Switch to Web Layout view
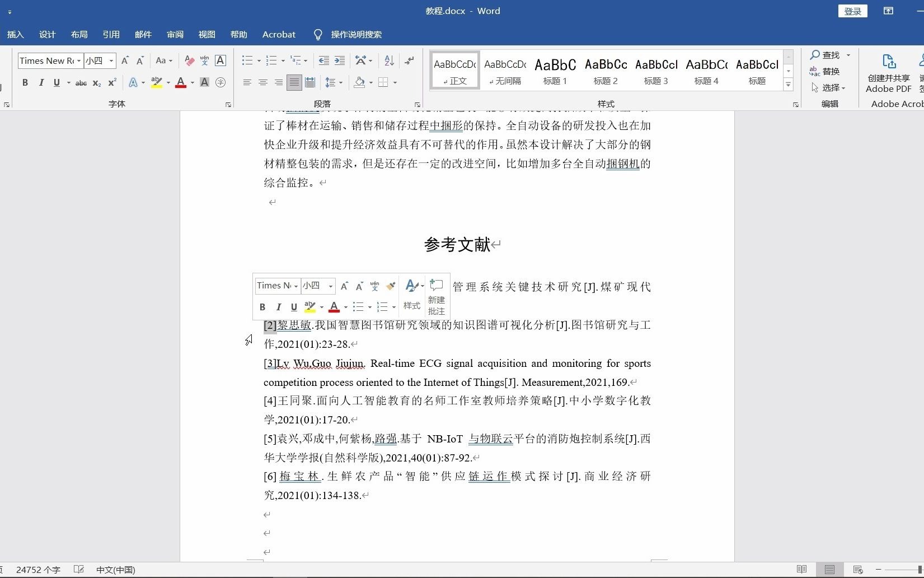The image size is (924, 578). click(x=858, y=570)
